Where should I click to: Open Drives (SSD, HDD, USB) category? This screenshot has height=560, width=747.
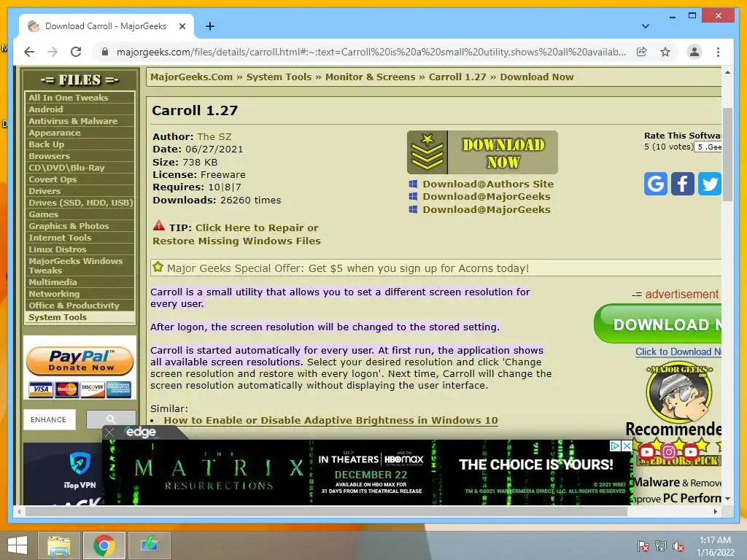(x=80, y=203)
